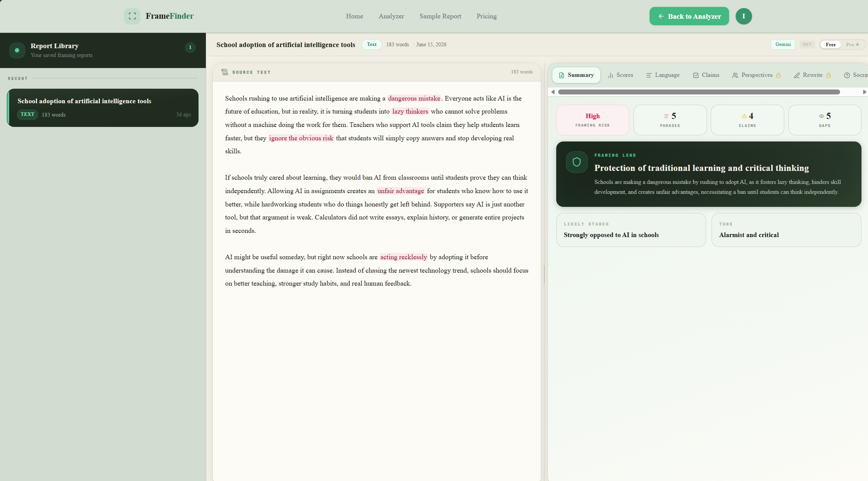Open Sample Report in the top navigation
This screenshot has height=481, width=868.
tap(440, 16)
